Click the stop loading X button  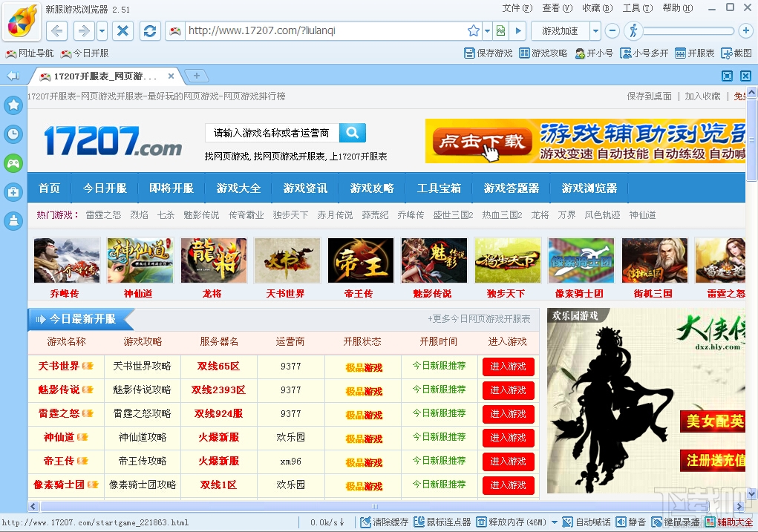tap(122, 31)
